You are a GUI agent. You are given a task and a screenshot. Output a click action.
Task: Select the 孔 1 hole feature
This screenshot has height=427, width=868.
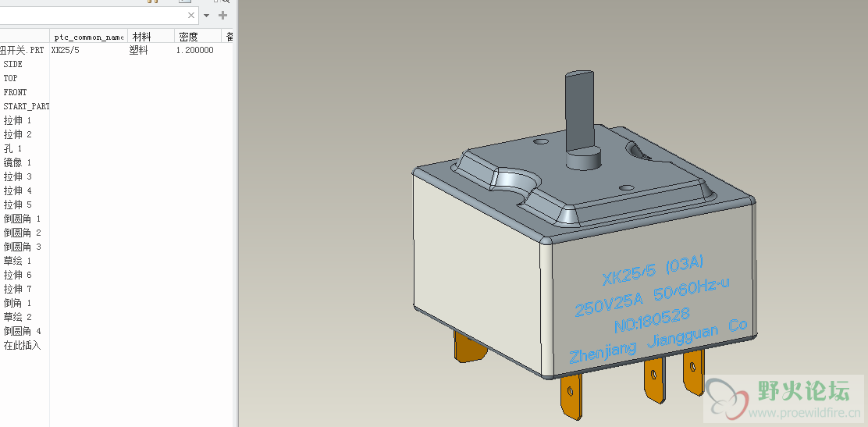pyautogui.click(x=12, y=148)
